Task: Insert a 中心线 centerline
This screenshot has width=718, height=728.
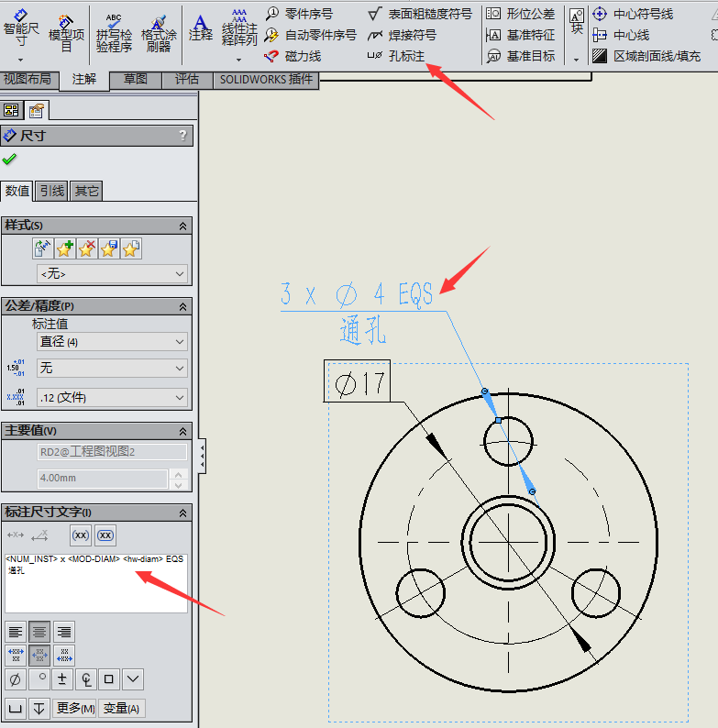Action: (x=621, y=35)
